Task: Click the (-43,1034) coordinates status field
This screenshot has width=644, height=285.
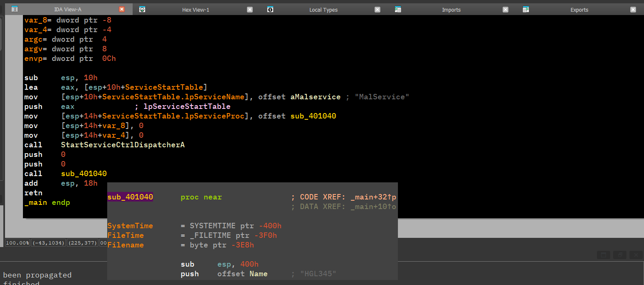Action: coord(48,243)
